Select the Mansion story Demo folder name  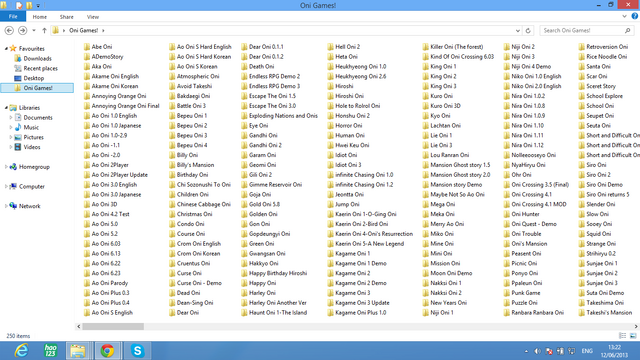pos(456,184)
